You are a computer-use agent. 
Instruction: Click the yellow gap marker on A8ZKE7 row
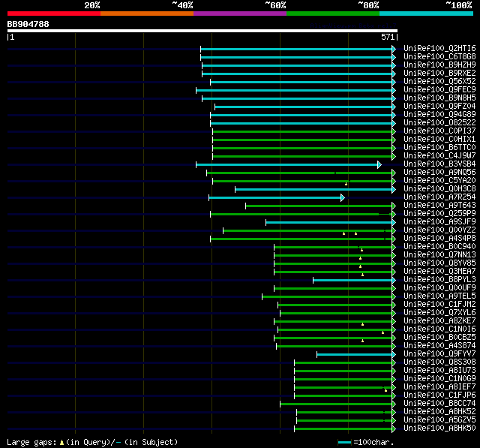coord(362,324)
